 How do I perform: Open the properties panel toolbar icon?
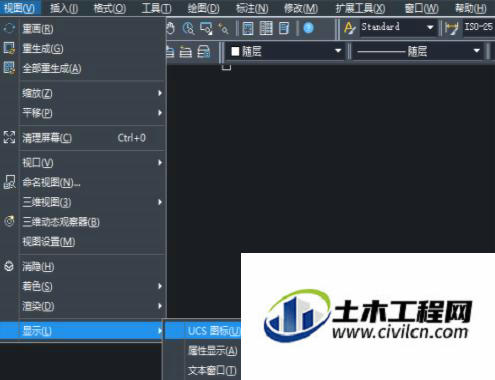pyautogui.click(x=248, y=28)
